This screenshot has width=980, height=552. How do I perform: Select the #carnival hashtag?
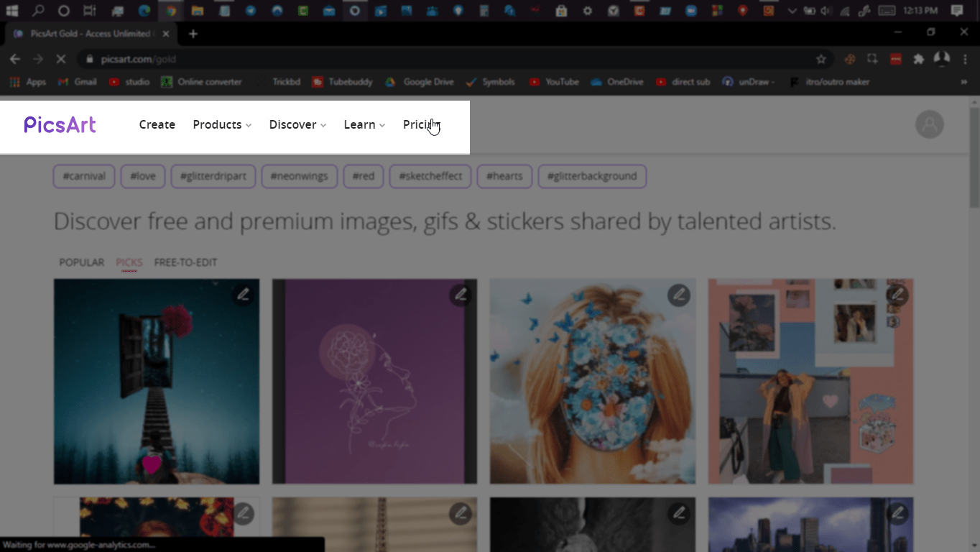(84, 176)
